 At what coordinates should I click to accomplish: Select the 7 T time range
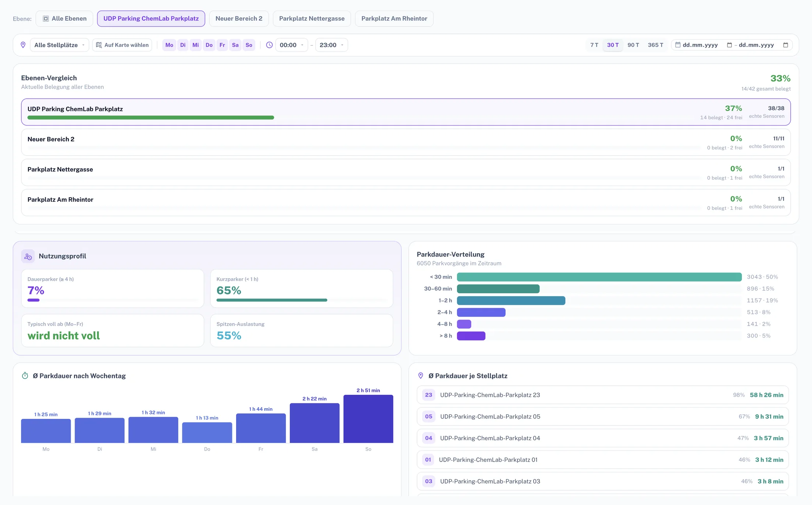(594, 45)
